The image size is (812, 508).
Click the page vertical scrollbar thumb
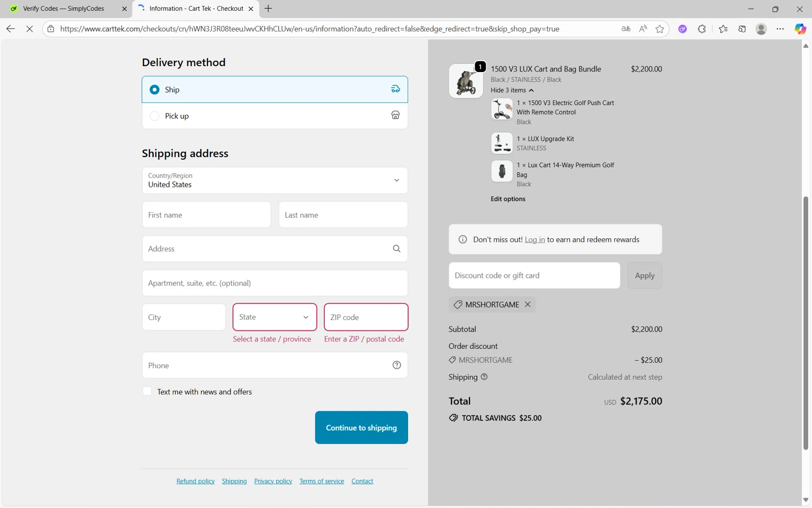click(806, 323)
